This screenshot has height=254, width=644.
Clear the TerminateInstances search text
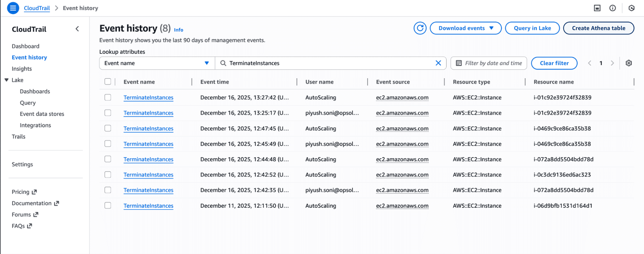pos(438,63)
